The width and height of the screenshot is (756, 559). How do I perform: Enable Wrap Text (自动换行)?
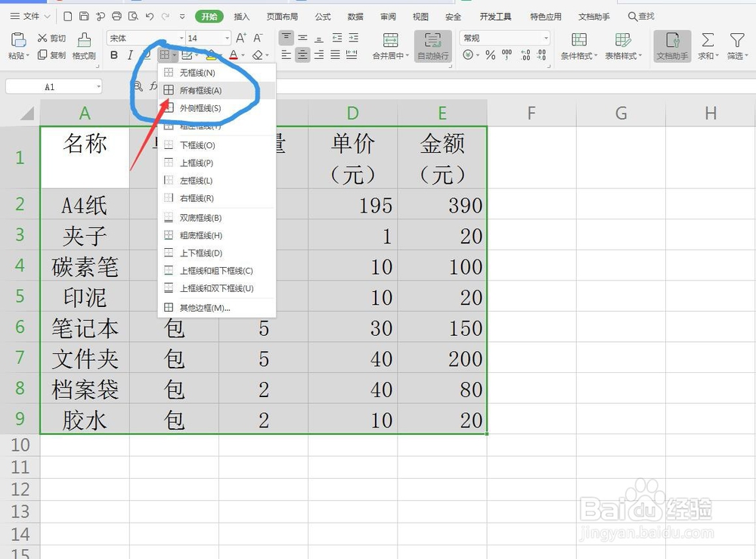(x=433, y=47)
